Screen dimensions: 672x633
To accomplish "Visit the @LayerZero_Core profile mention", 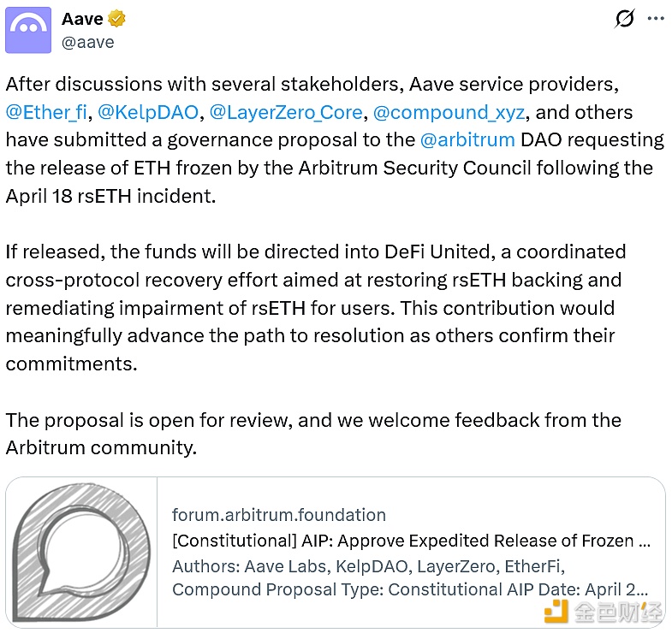I will 287,112.
